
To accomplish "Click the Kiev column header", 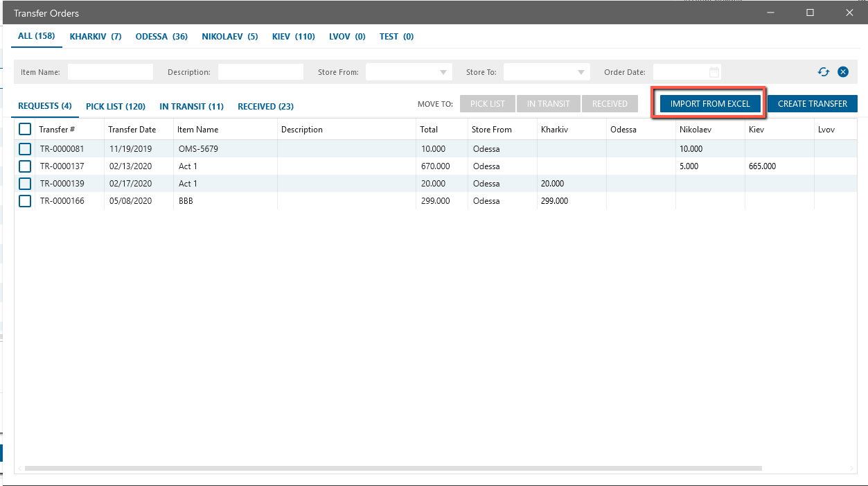I will pos(779,130).
